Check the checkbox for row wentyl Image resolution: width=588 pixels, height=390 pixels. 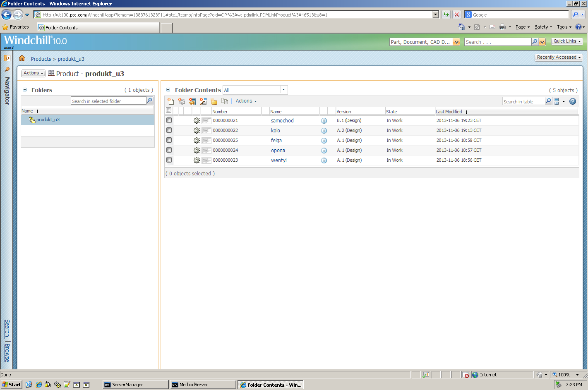coord(169,160)
